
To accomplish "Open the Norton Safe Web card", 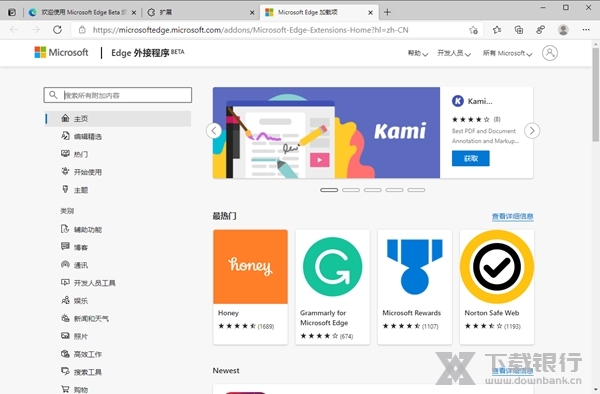I will coord(497,287).
